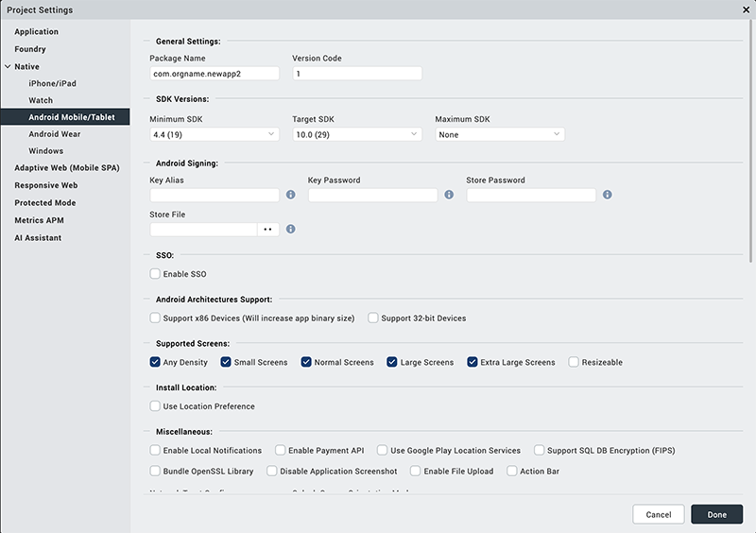The height and width of the screenshot is (533, 756).
Task: Collapse the Native tree section
Action: (x=8, y=66)
